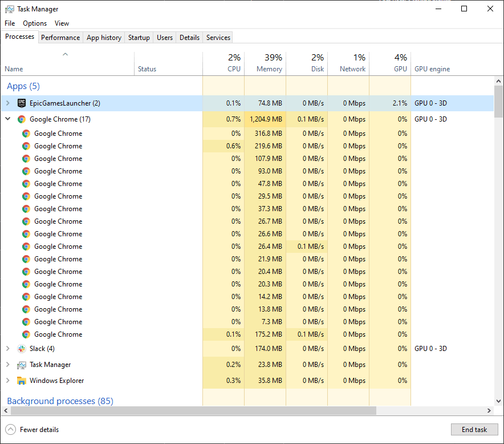
Task: Expand the Windows Explorer process row
Action: (x=8, y=380)
